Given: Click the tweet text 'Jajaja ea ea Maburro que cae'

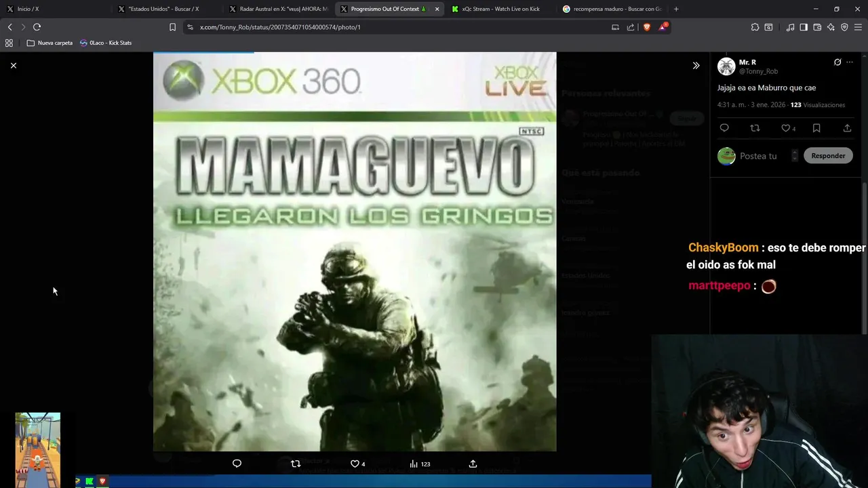Looking at the screenshot, I should click(x=767, y=87).
